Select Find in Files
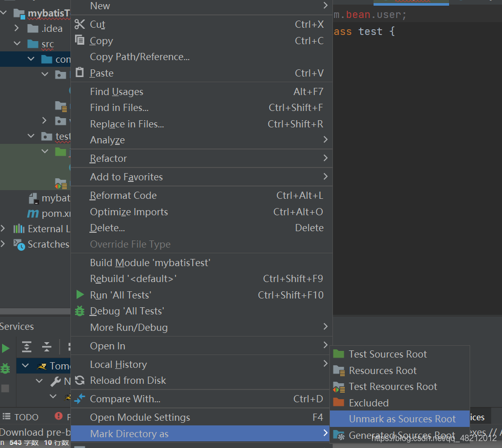The width and height of the screenshot is (502, 448). pos(201,107)
